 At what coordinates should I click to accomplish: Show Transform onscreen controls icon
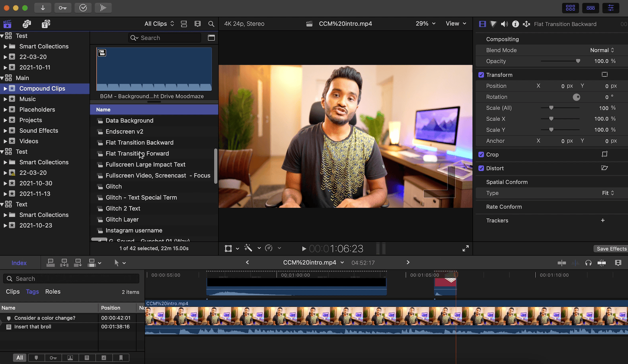coord(604,74)
